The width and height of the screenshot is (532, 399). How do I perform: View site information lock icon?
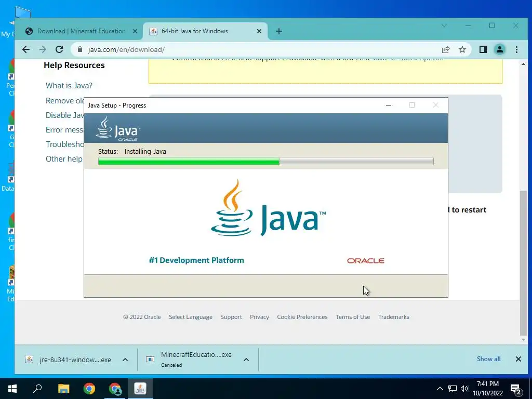coord(80,49)
